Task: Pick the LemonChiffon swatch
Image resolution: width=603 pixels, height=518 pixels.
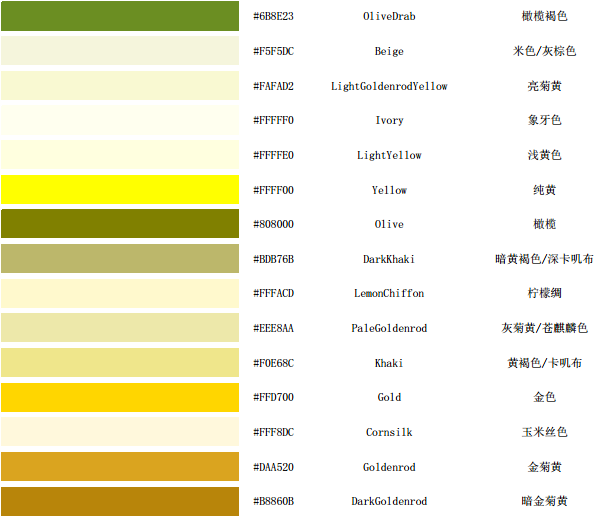Action: (120, 293)
